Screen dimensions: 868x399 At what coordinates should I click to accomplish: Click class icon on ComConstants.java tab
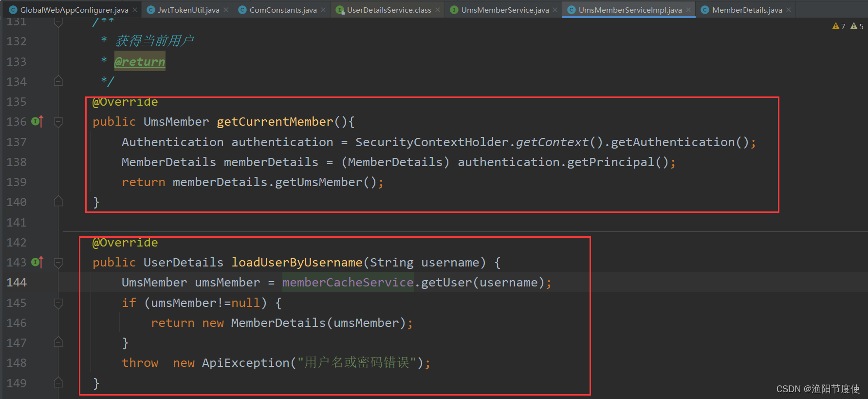click(x=242, y=10)
